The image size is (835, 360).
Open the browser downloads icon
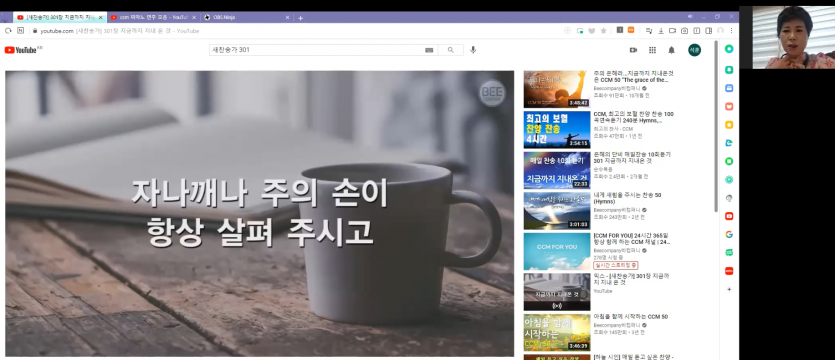661,31
